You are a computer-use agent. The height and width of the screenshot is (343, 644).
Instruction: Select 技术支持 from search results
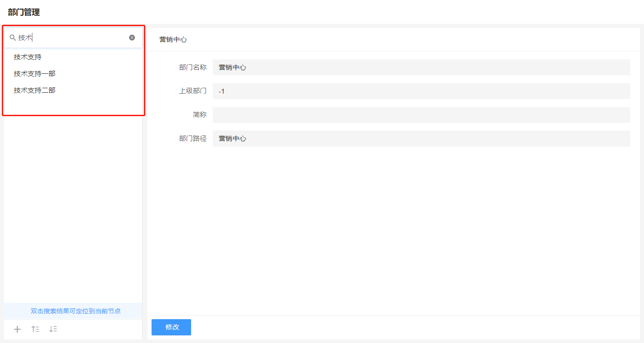coord(28,57)
